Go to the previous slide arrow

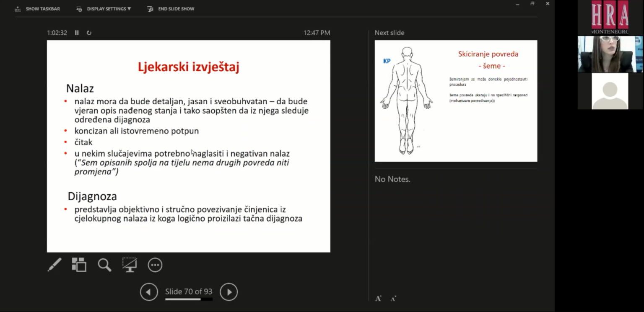point(149,292)
